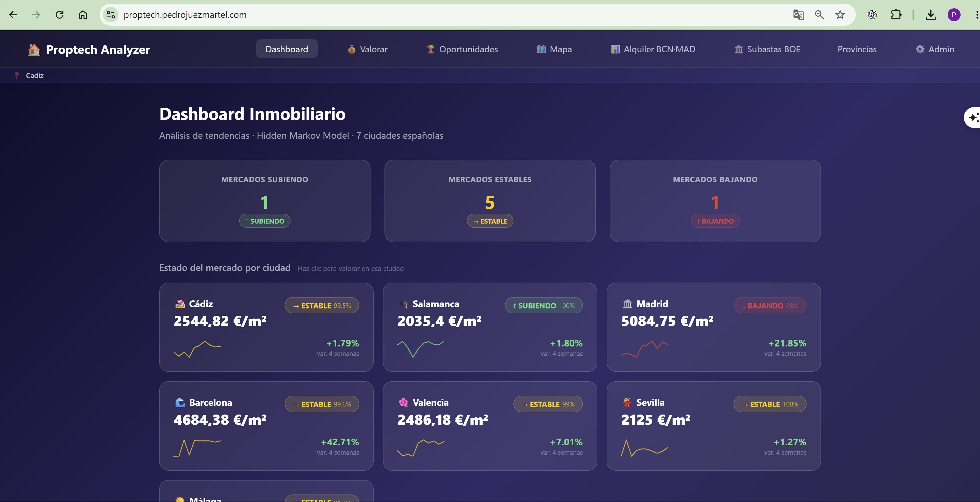Bookmark this page with the star icon
The width and height of the screenshot is (980, 502).
point(840,15)
